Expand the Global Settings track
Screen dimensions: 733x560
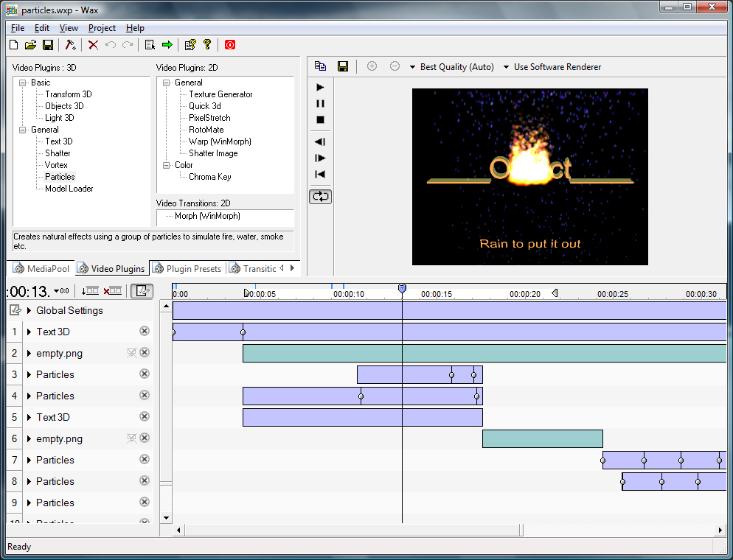point(29,311)
